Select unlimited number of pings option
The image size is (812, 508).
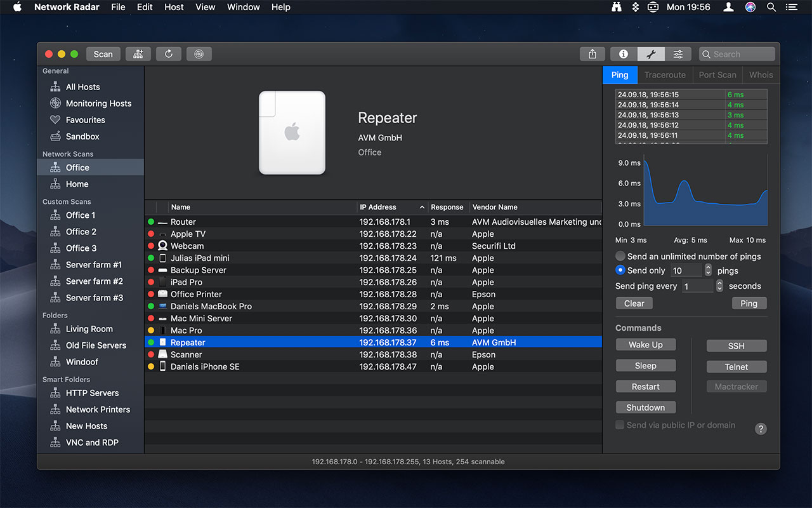(620, 256)
